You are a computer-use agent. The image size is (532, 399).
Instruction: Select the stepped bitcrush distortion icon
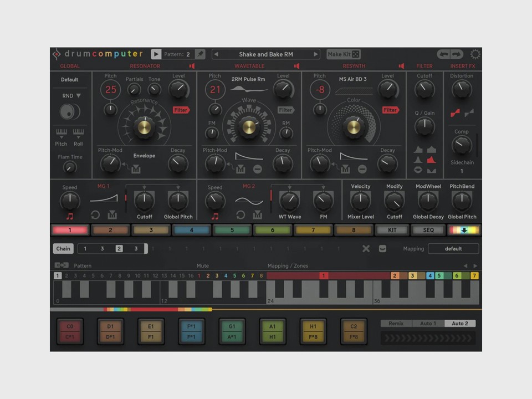[469, 113]
